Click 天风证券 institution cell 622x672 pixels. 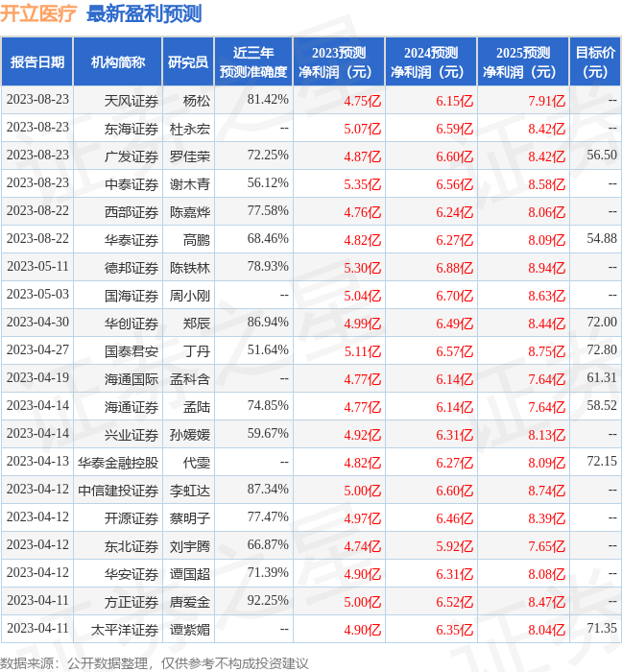pos(132,101)
